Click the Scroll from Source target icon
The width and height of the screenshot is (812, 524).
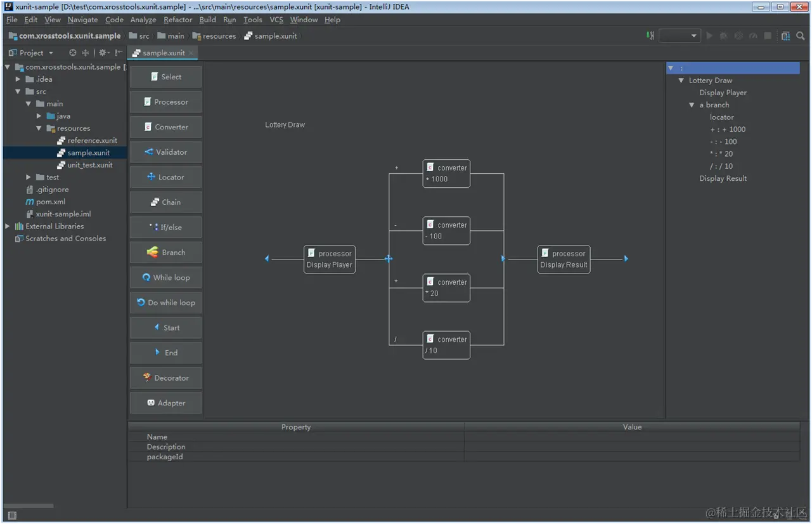point(73,53)
